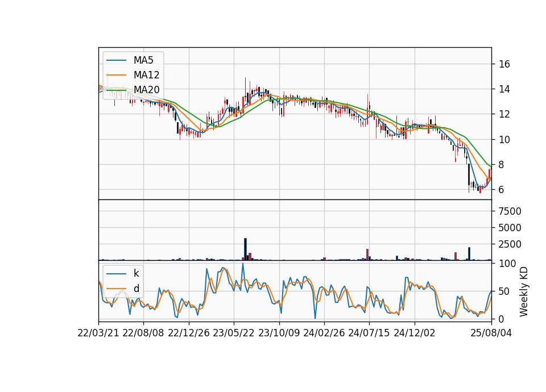Screen dimensions: 546x392
Task: Click the 24/07/15 date tick label
Action: point(369,333)
